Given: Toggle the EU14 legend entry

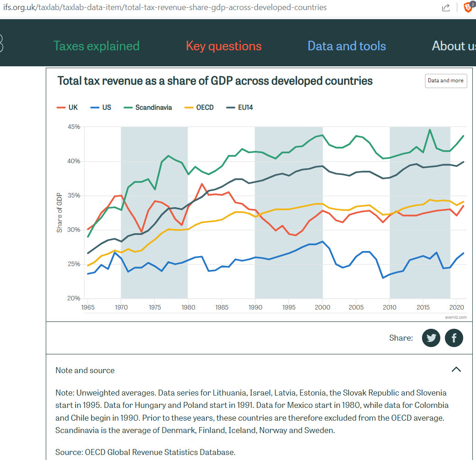Looking at the screenshot, I should [x=240, y=107].
